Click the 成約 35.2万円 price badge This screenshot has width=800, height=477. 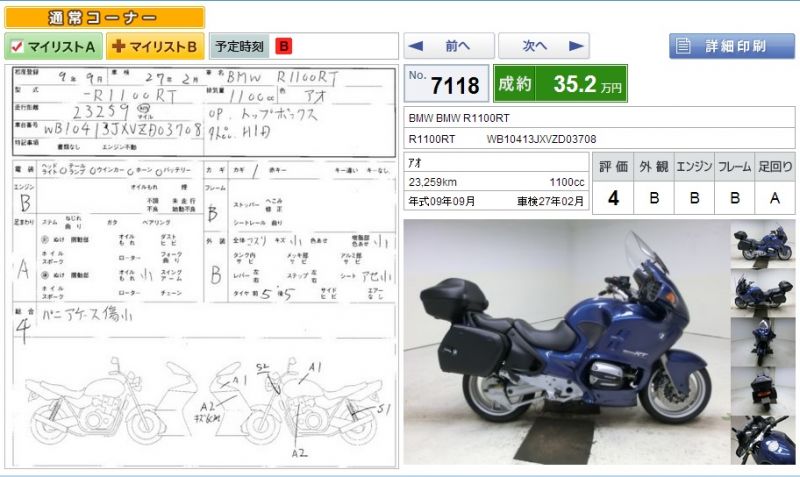[x=560, y=84]
